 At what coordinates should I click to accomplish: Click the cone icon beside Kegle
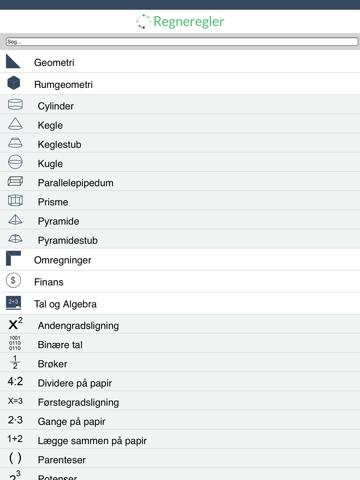[15, 124]
